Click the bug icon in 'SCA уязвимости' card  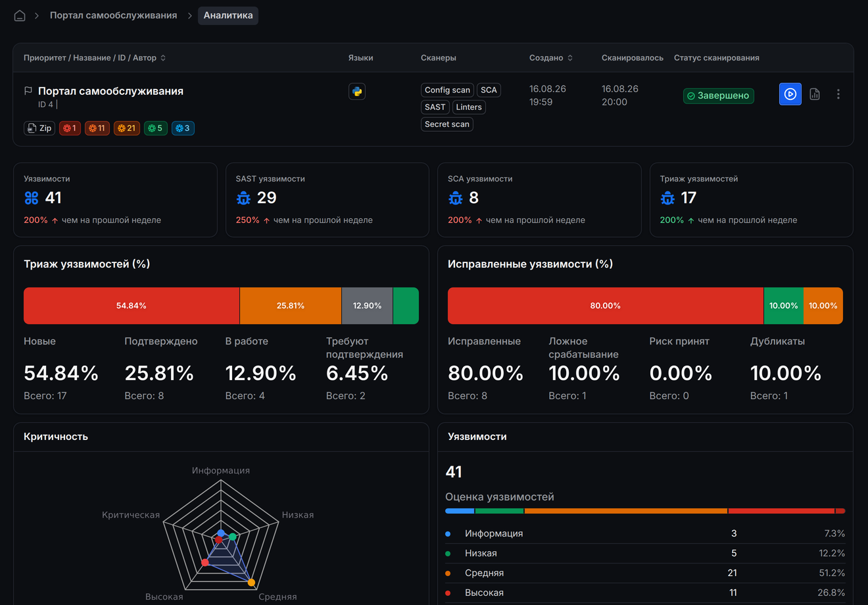click(456, 198)
